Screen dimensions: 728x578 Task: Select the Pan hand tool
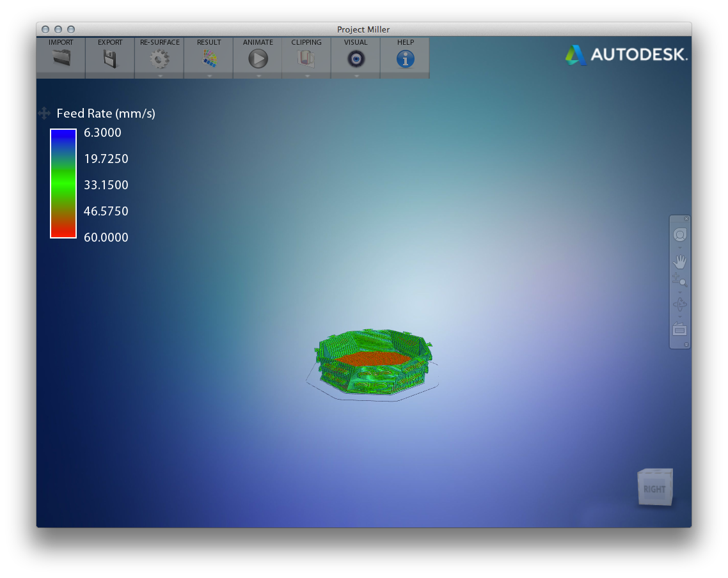pos(679,262)
